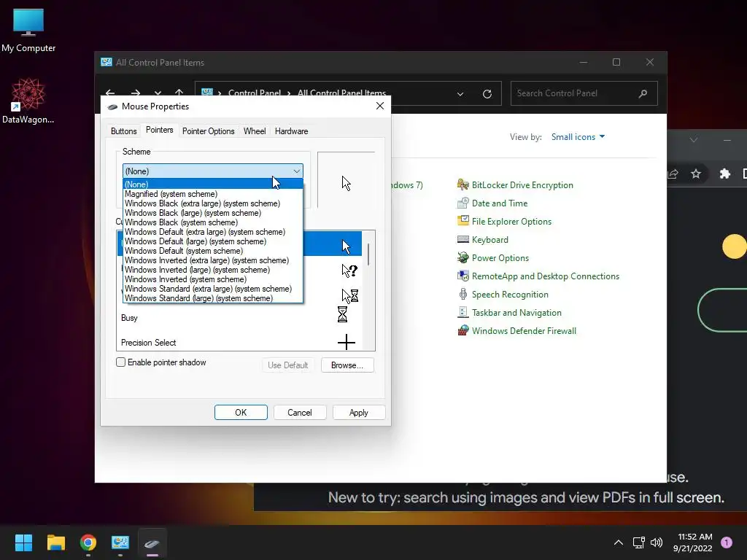Viewport: 747px width, 560px height.
Task: Enable pointer shadow checkbox
Action: (x=121, y=362)
